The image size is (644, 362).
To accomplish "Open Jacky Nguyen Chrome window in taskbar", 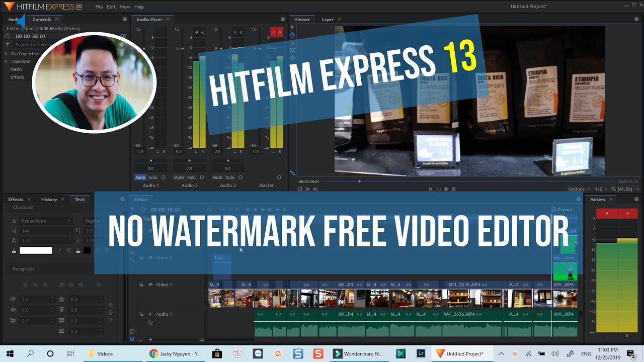I will coord(176,353).
